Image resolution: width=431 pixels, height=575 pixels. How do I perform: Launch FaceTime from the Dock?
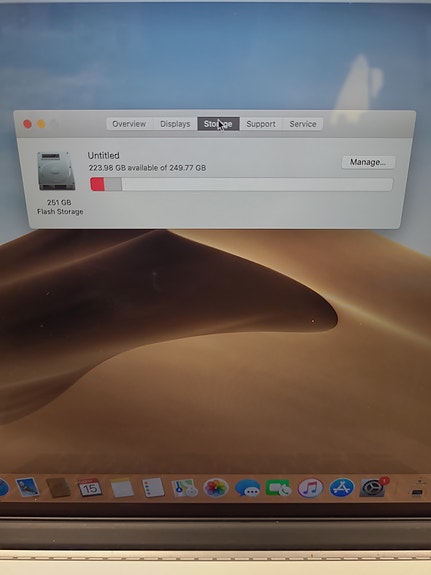278,488
